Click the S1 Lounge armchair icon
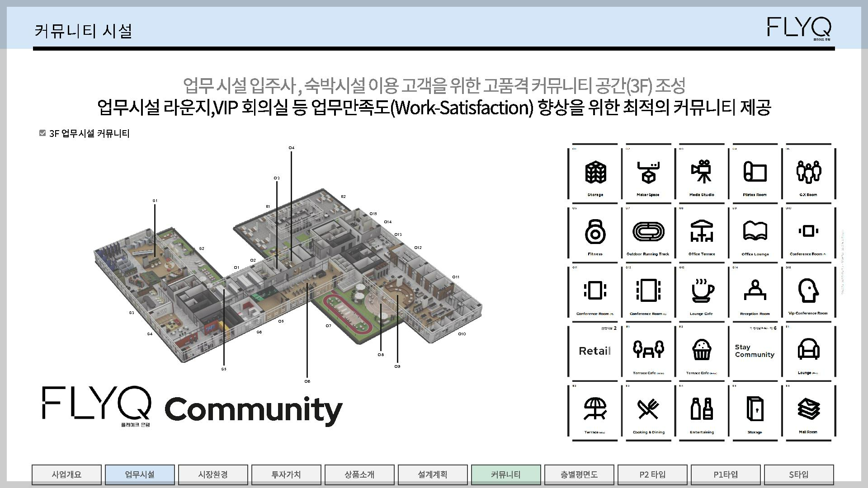The image size is (868, 488). click(x=808, y=349)
